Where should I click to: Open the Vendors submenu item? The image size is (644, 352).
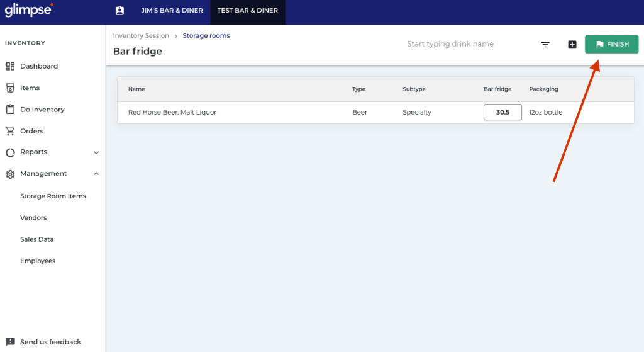pos(33,218)
